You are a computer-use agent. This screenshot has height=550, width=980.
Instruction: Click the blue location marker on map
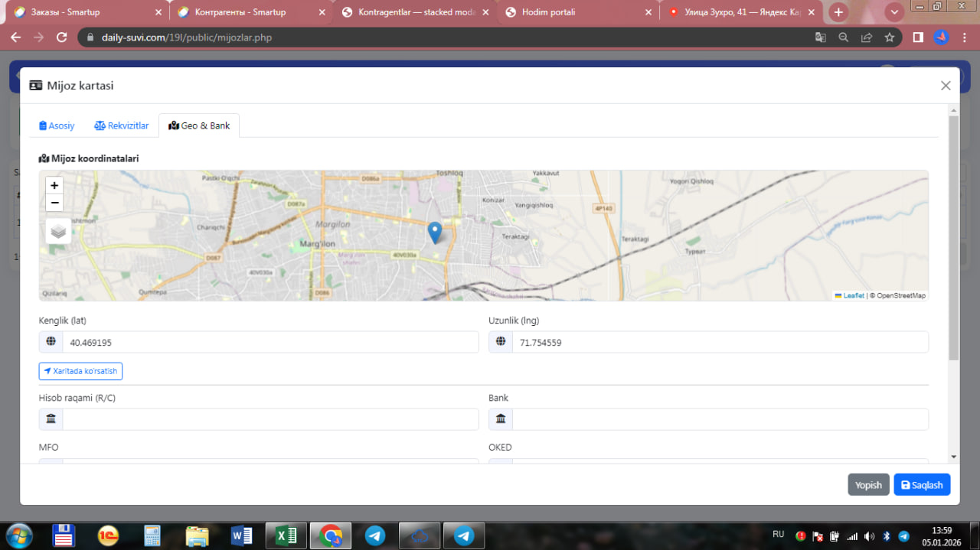click(x=434, y=232)
